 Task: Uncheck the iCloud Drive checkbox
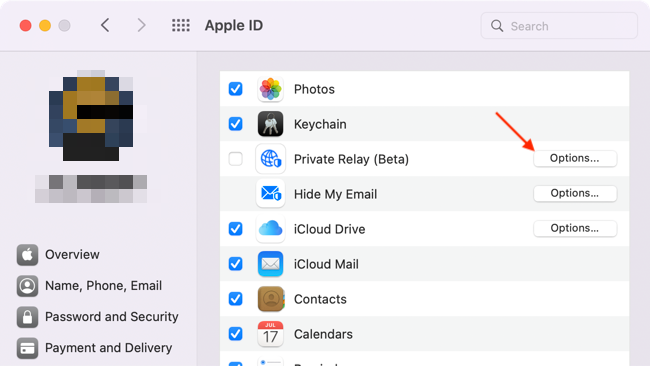pyautogui.click(x=235, y=228)
